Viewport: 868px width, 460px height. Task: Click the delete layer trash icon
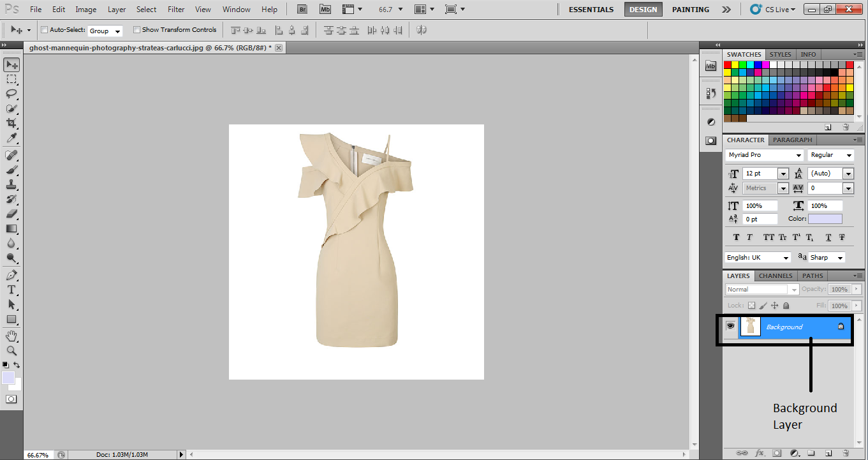(x=845, y=453)
